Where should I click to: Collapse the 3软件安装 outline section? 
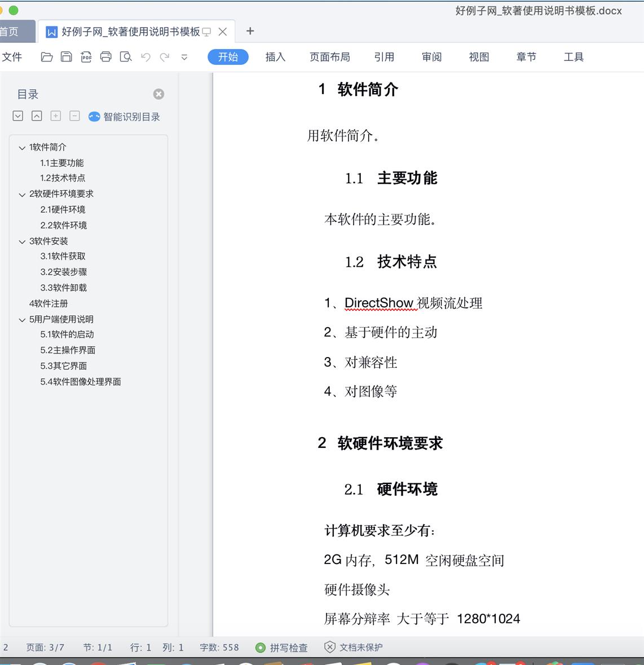coord(22,242)
